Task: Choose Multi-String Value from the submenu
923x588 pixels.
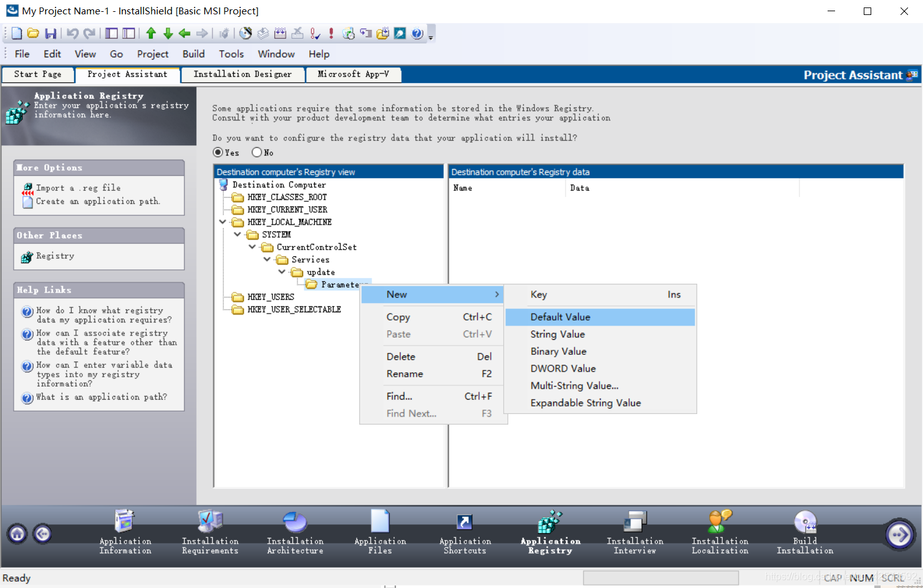Action: 600,385
